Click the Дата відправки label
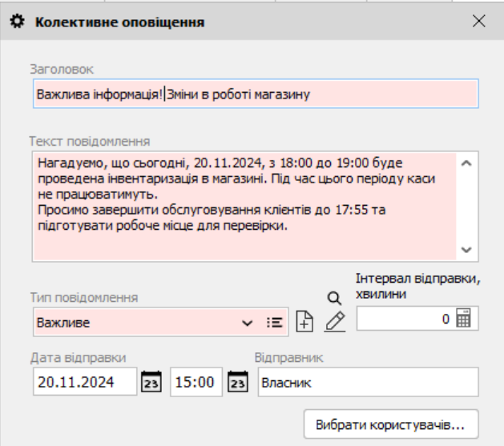The width and height of the screenshot is (504, 446). (78, 358)
